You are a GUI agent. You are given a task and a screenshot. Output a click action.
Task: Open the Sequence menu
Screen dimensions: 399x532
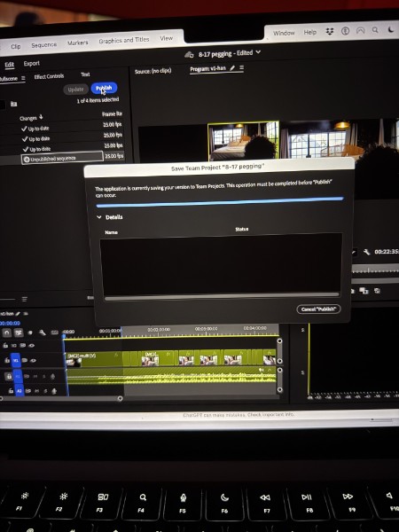pyautogui.click(x=43, y=45)
